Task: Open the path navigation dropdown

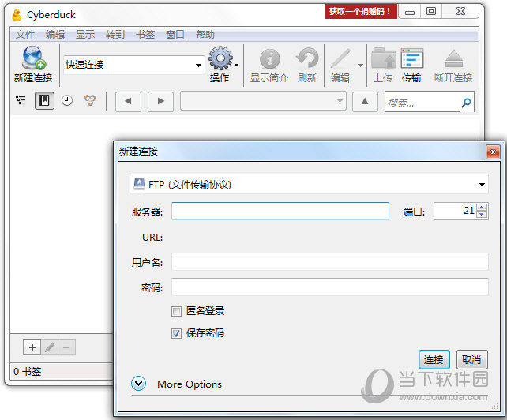Action: pyautogui.click(x=340, y=101)
